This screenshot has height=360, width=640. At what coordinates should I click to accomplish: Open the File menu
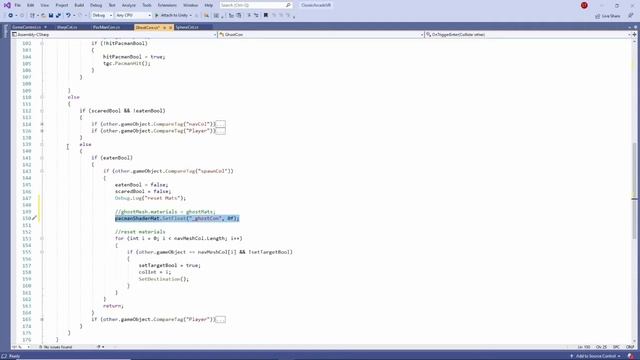point(18,5)
